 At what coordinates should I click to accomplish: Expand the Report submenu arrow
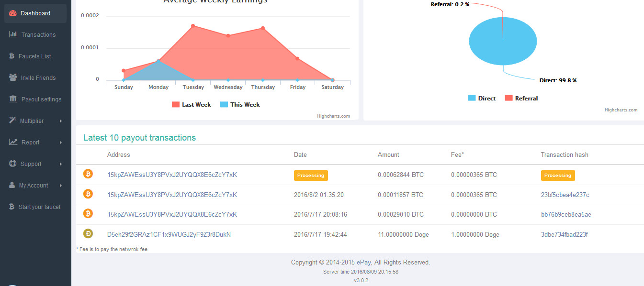[61, 143]
